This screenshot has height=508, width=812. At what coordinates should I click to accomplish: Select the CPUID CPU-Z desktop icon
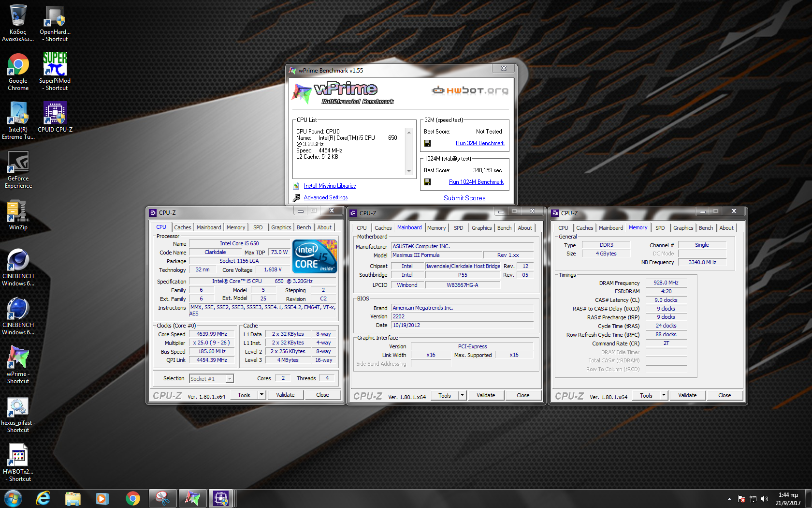pos(55,117)
